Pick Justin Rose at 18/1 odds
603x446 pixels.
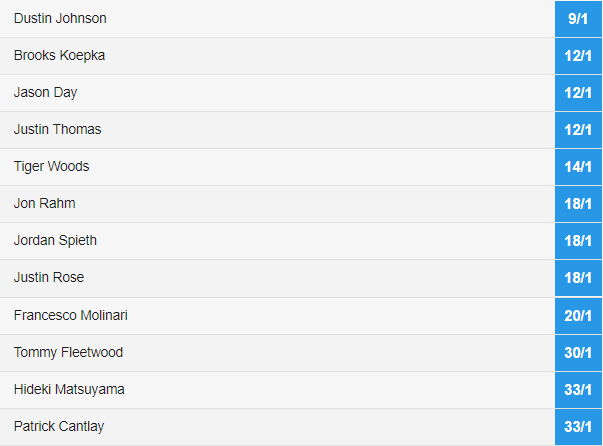(578, 278)
